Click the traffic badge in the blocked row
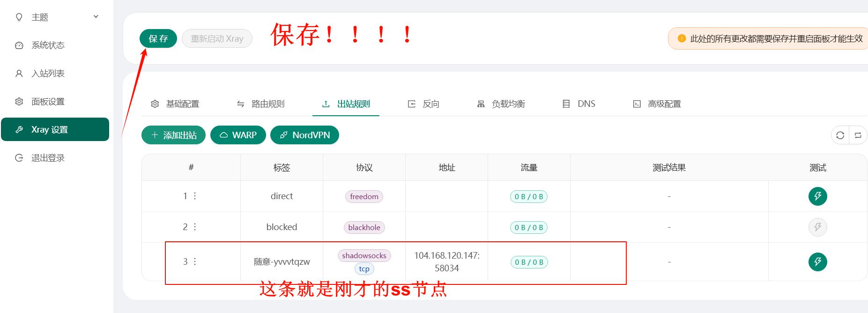The height and width of the screenshot is (313, 868). click(529, 227)
